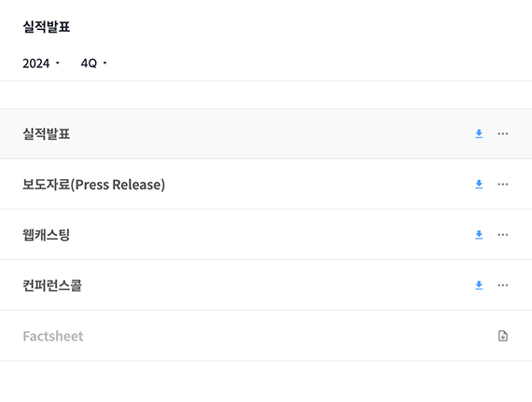Open more options for 컨퍼런스콜 row

coord(503,285)
